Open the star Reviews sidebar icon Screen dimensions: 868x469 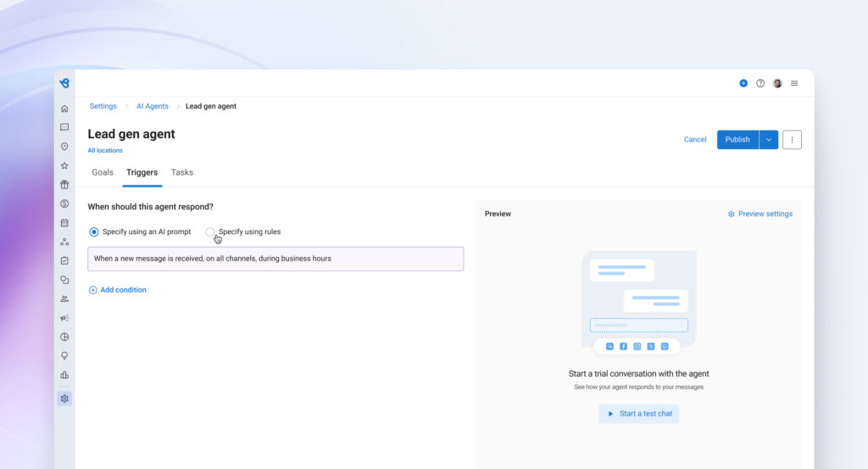coord(64,165)
